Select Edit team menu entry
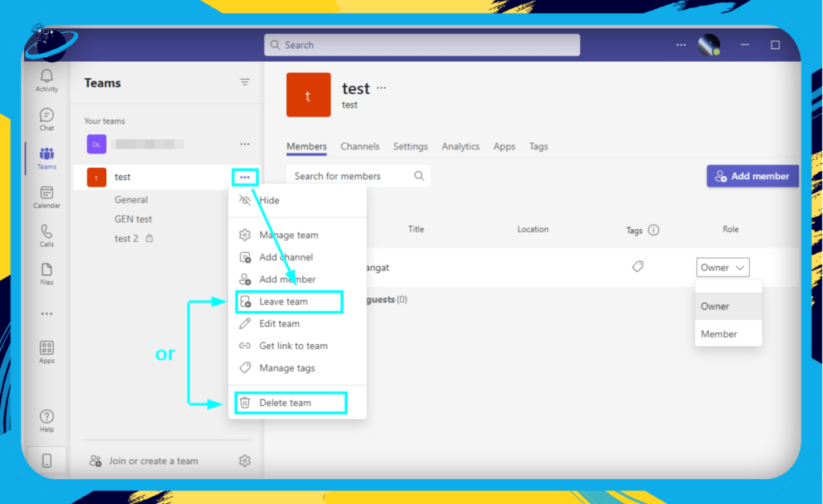 [297, 323]
